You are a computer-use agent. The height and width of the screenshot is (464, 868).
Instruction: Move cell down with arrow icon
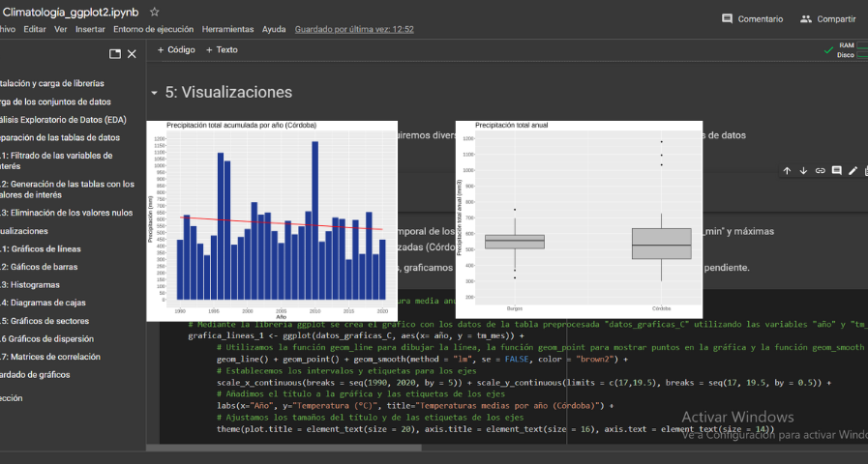(803, 171)
